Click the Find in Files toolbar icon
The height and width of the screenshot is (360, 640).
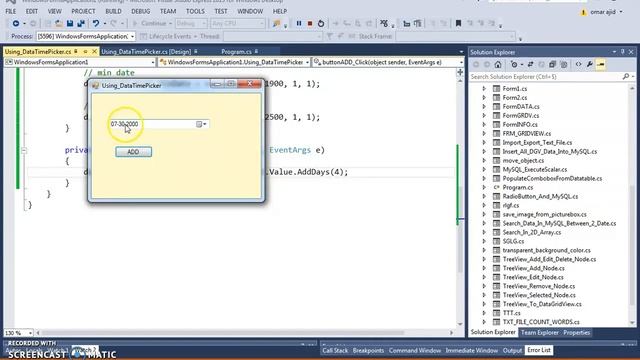coord(277,24)
